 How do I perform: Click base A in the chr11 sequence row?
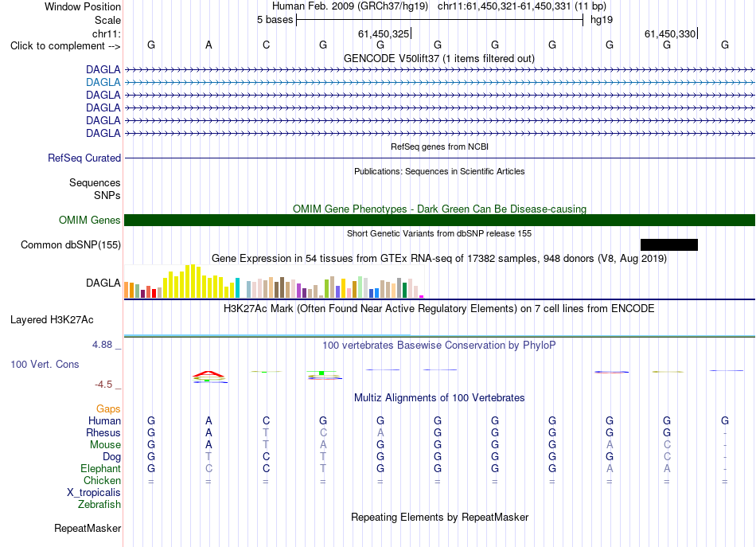pyautogui.click(x=208, y=45)
